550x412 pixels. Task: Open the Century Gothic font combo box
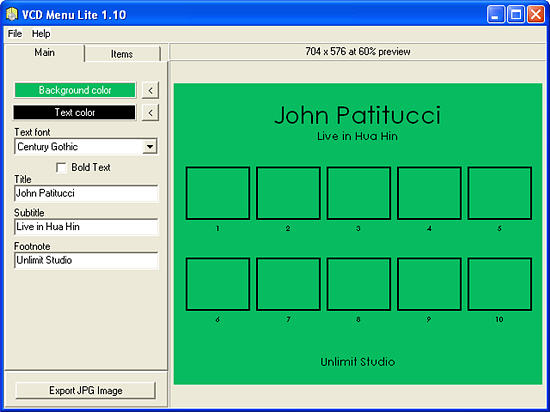coord(86,147)
